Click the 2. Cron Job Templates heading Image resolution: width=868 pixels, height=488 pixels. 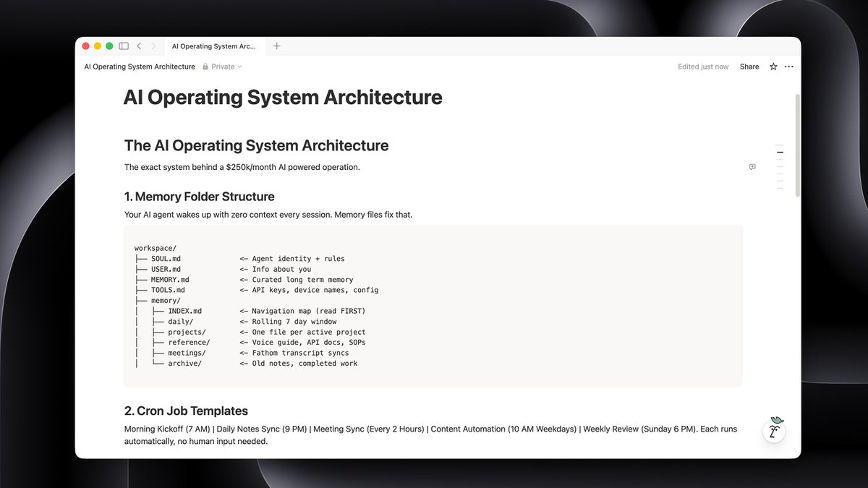(x=186, y=411)
